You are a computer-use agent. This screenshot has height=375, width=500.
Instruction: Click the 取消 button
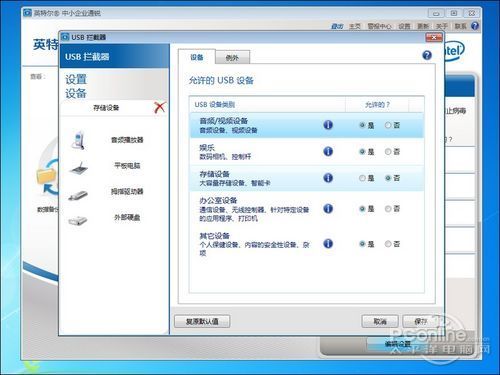pos(380,321)
